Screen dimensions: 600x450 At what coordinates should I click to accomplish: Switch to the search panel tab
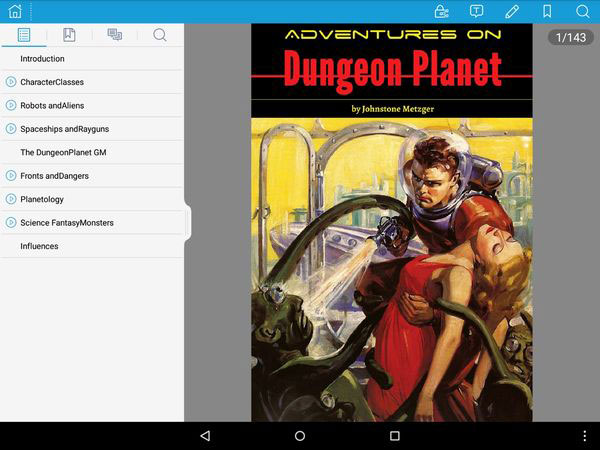(x=160, y=35)
